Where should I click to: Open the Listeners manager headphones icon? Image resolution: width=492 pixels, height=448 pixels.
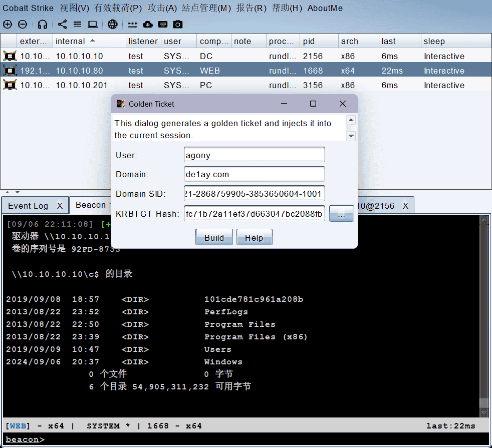coord(43,24)
